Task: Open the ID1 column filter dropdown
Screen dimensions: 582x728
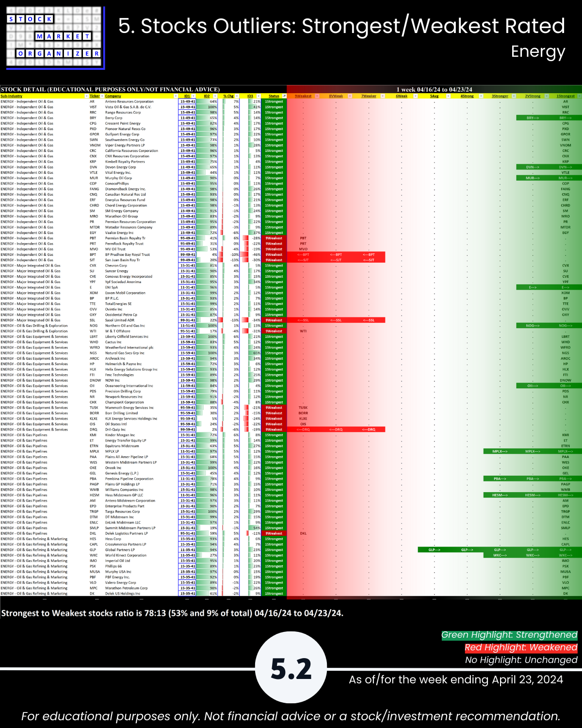Action: [x=194, y=96]
